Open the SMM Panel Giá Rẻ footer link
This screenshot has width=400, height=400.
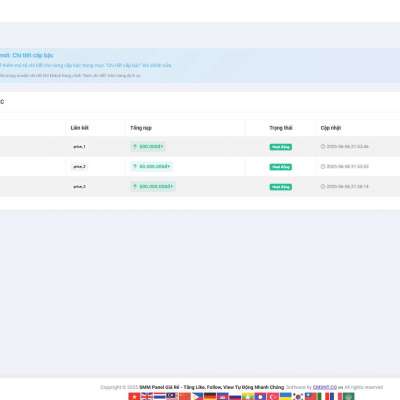212,387
